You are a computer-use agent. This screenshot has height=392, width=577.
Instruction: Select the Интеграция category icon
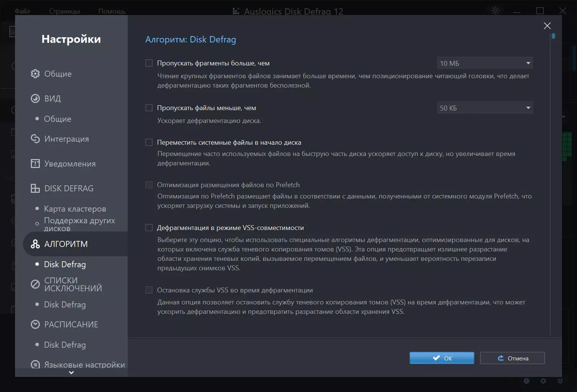[35, 139]
